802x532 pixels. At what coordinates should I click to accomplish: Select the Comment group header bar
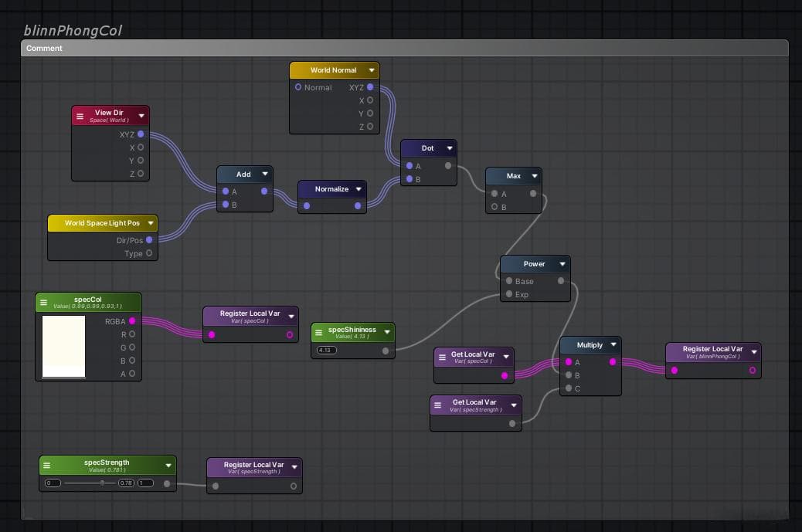pos(405,48)
